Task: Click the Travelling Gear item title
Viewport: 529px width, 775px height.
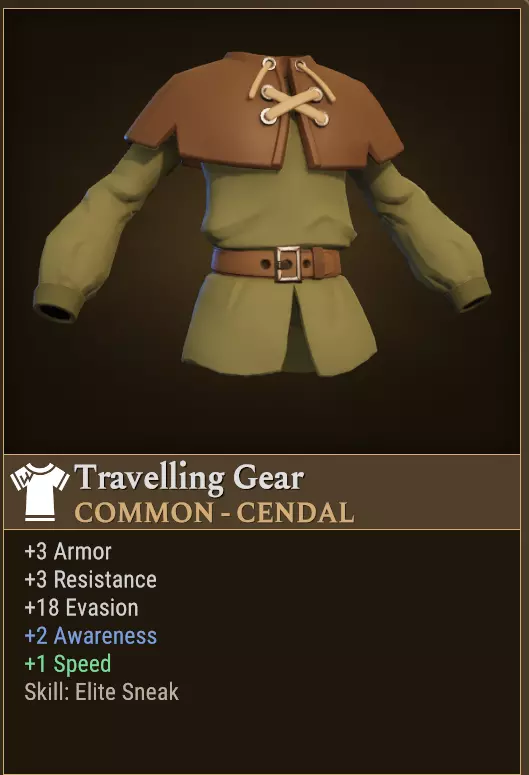Action: click(189, 477)
